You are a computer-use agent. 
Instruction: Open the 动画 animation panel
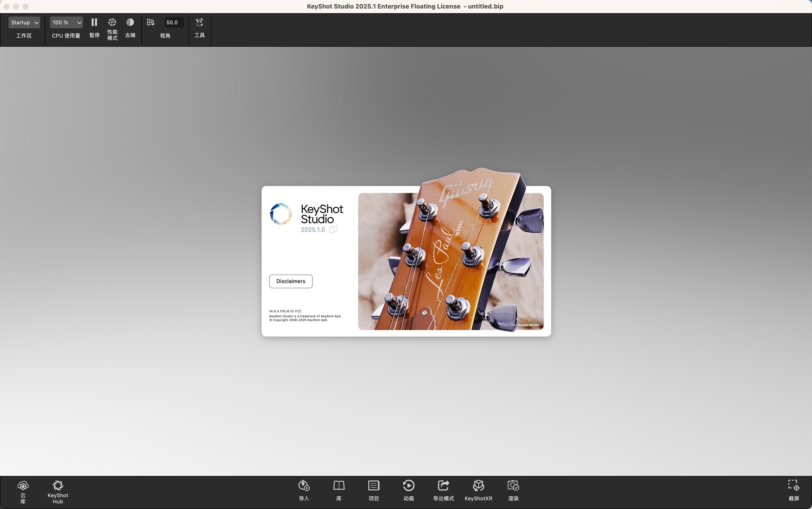409,490
